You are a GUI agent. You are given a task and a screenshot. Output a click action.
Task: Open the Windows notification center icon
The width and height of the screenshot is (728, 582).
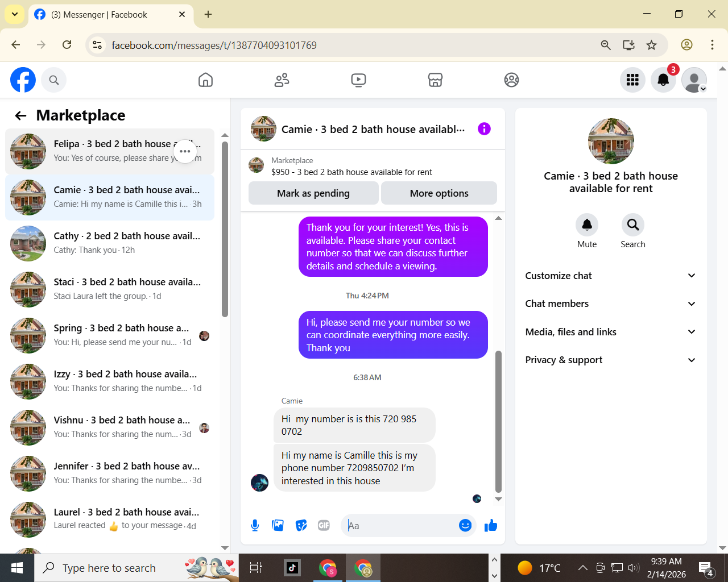pyautogui.click(x=706, y=568)
